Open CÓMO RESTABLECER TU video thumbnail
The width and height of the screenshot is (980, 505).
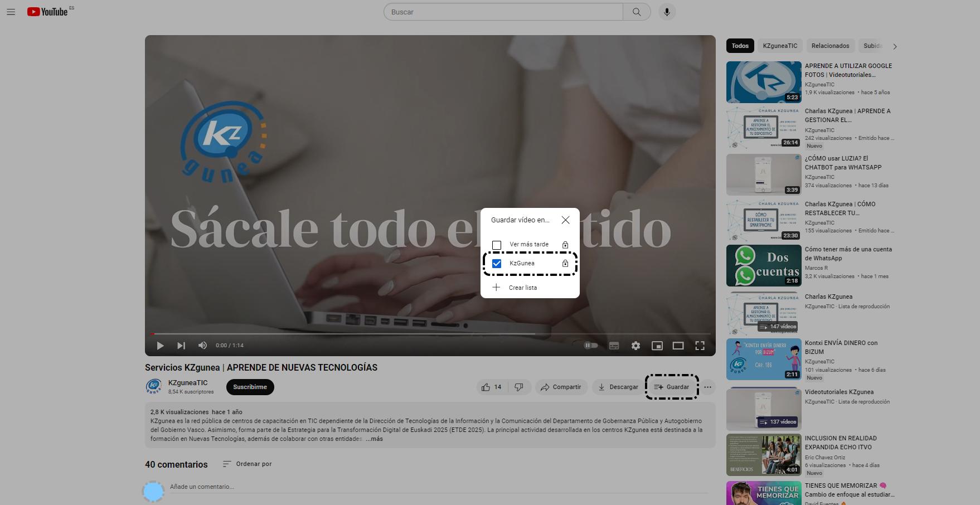tap(764, 221)
